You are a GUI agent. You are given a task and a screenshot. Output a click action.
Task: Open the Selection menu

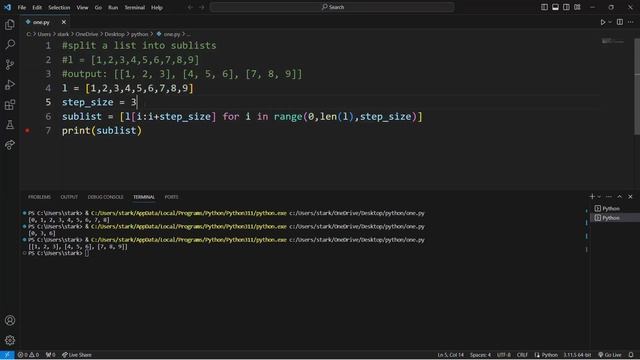(59, 7)
